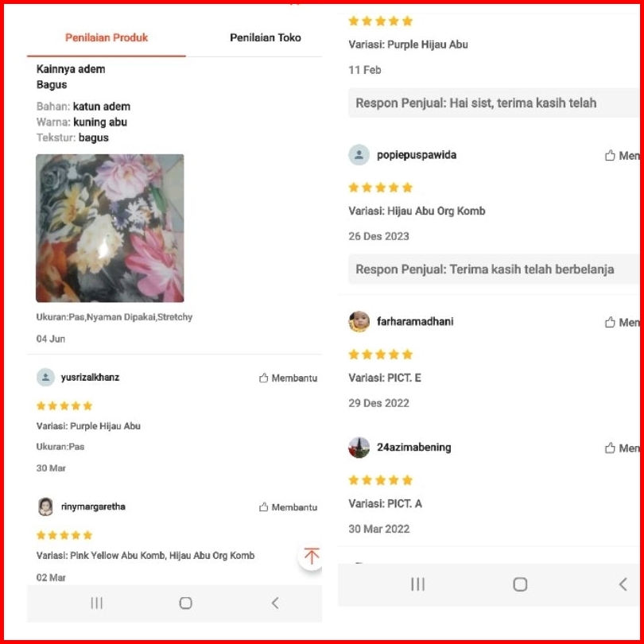Open popiepuspawida username profile
The height and width of the screenshot is (644, 644).
417,155
